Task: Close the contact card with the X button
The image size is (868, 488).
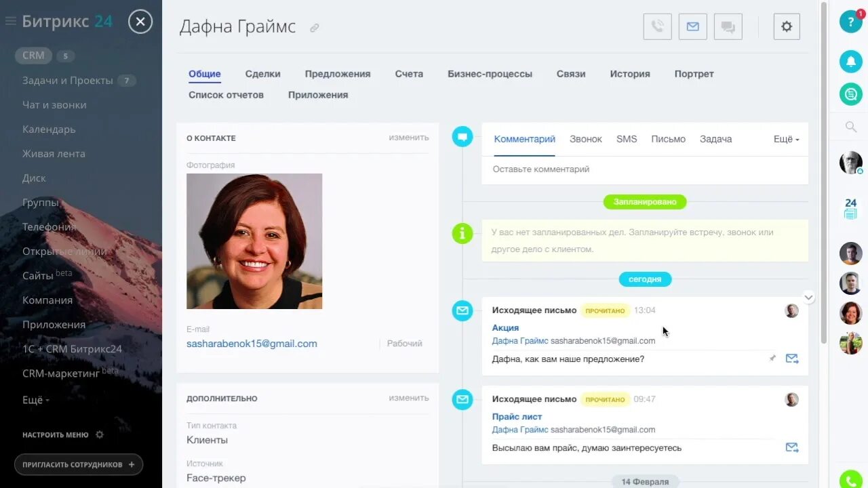Action: pos(140,22)
